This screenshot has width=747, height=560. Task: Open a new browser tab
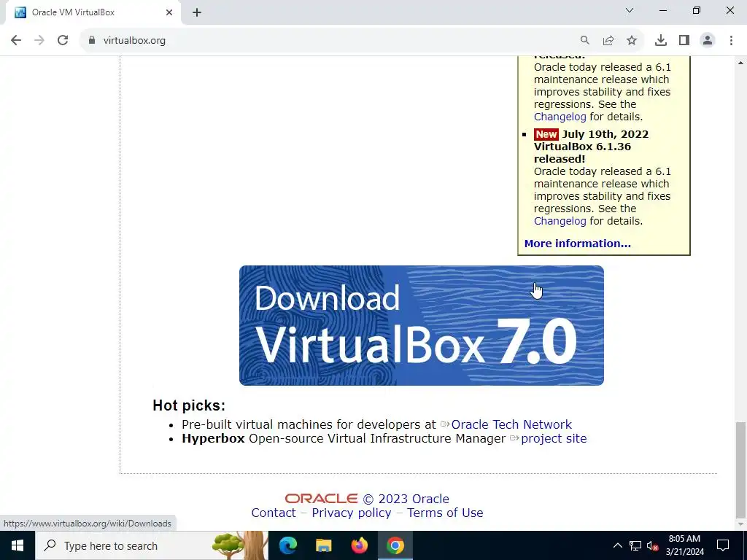click(x=197, y=12)
